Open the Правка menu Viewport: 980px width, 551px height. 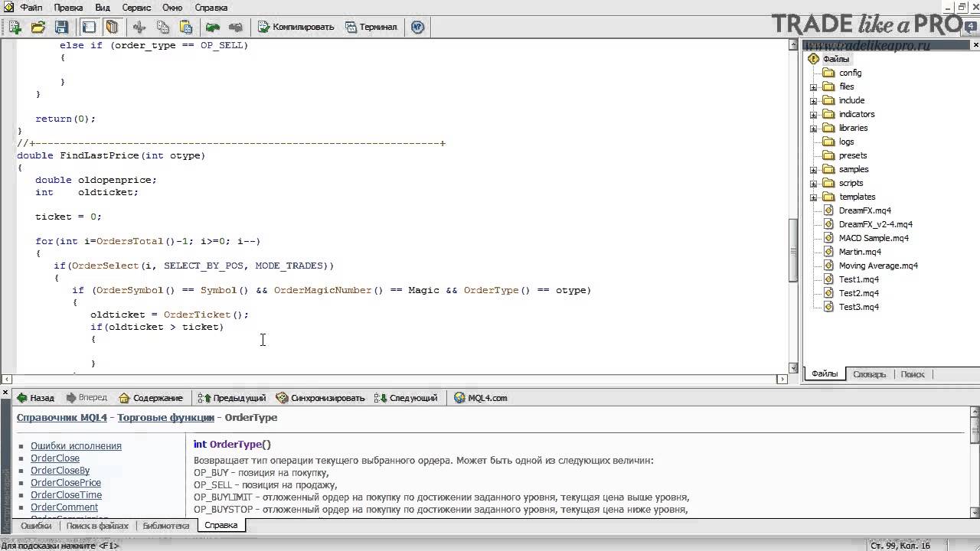(69, 7)
